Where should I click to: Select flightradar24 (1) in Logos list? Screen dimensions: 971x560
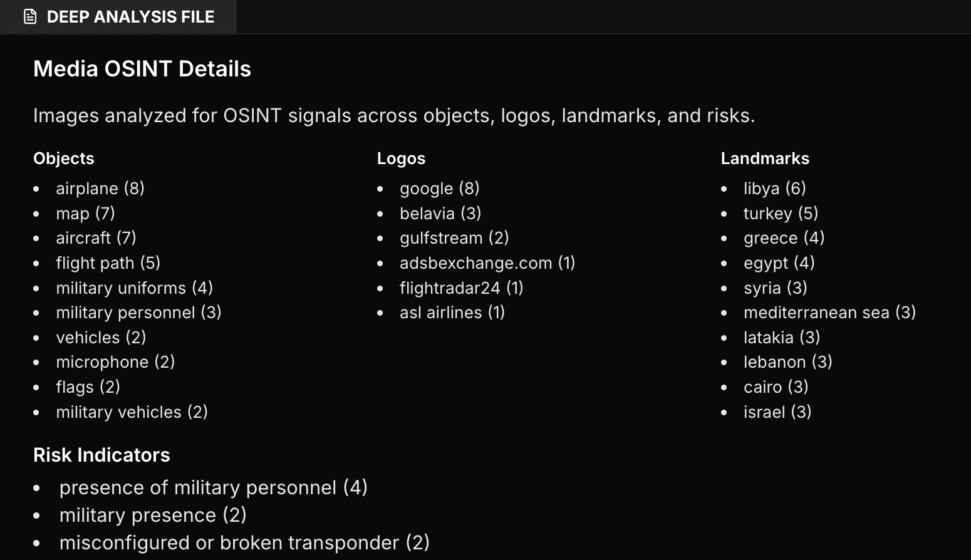(x=462, y=288)
